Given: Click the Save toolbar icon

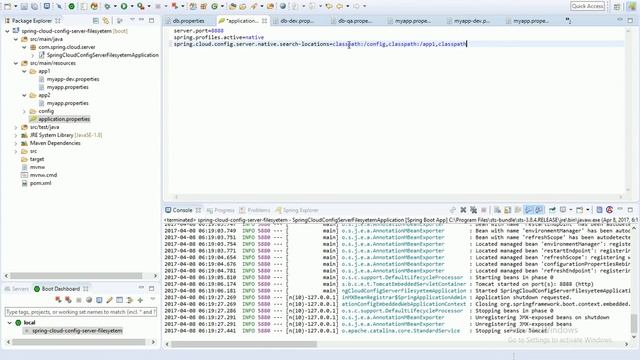Looking at the screenshot, I should 24,6.
